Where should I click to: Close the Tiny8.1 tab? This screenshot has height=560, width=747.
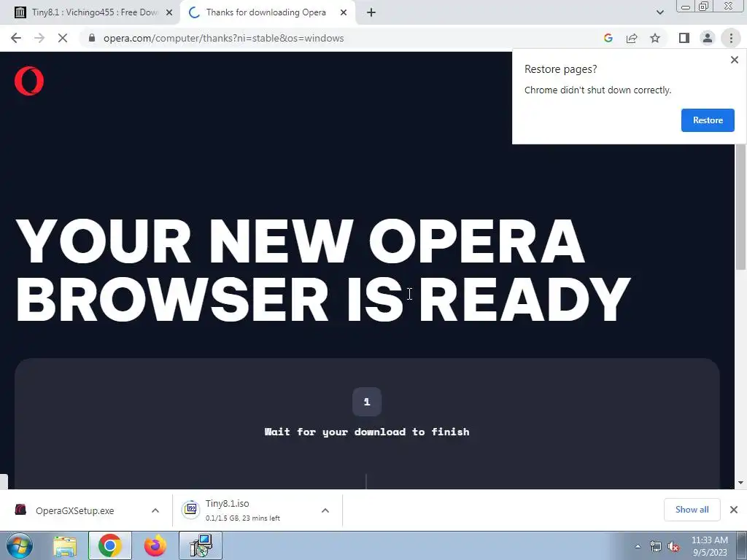click(169, 12)
